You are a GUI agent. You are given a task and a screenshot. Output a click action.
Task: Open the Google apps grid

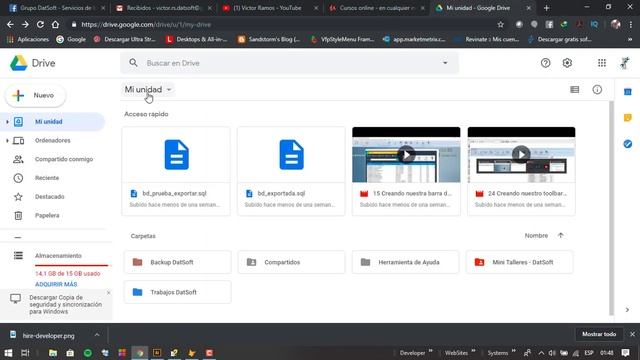pos(602,63)
